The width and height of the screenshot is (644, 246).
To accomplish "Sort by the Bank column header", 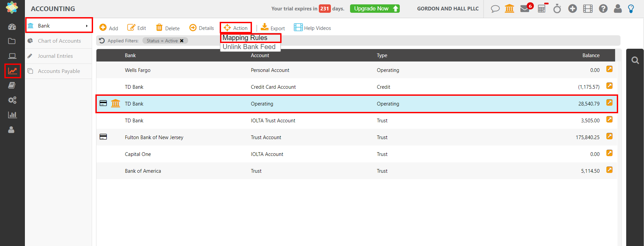I will click(130, 55).
